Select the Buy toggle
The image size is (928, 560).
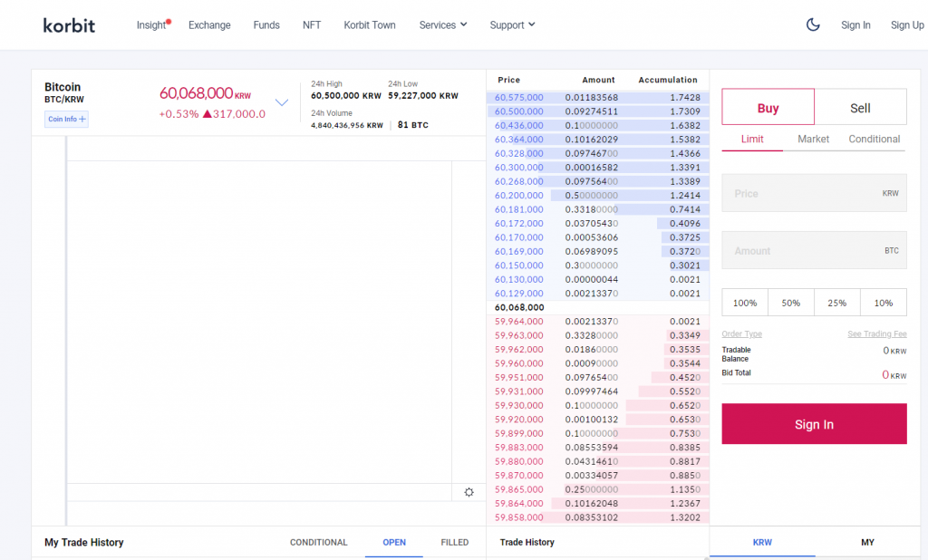click(x=768, y=107)
